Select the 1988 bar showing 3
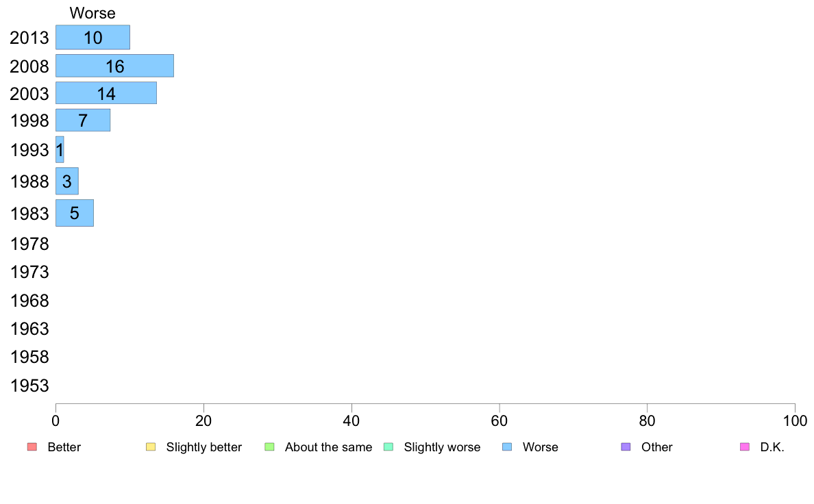This screenshot has width=814, height=504. [67, 181]
